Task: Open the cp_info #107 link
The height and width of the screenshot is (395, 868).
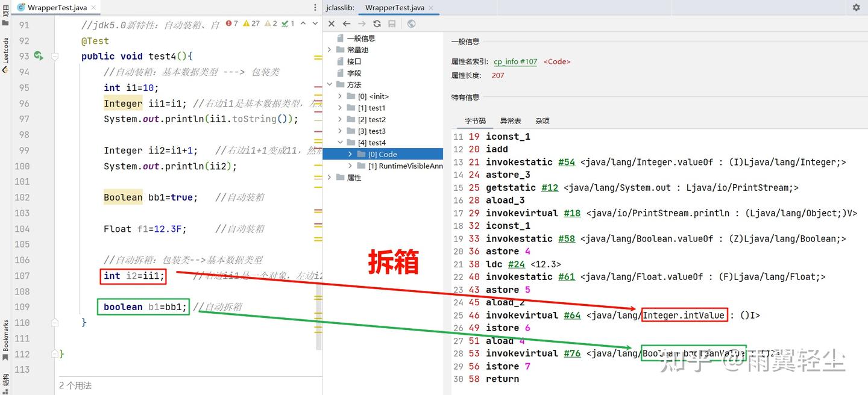Action: 515,61
